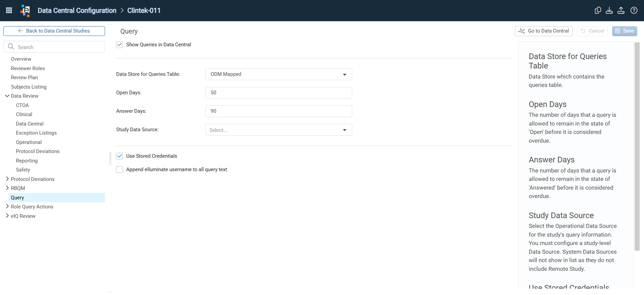This screenshot has width=644, height=295.
Task: Click the Save button
Action: (625, 31)
